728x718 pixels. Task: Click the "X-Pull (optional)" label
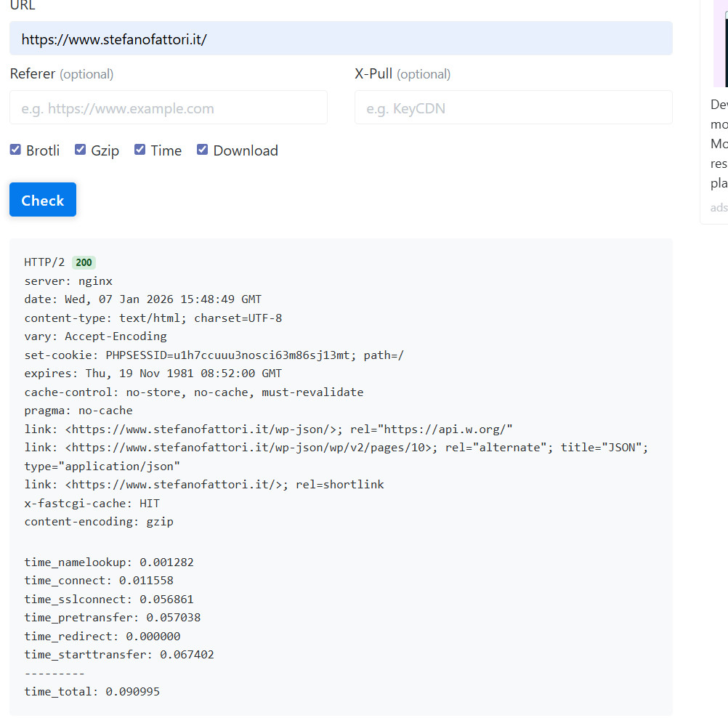[403, 74]
